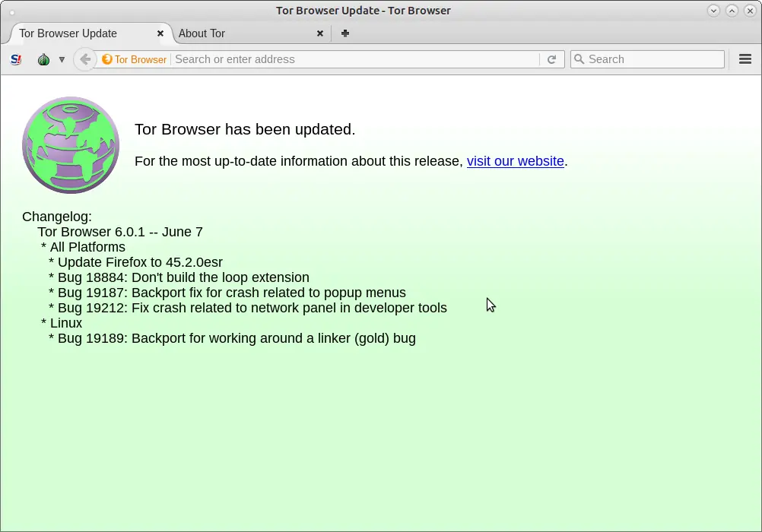Reload the page with the refresh icon
Screen dimensions: 762x532
point(551,59)
